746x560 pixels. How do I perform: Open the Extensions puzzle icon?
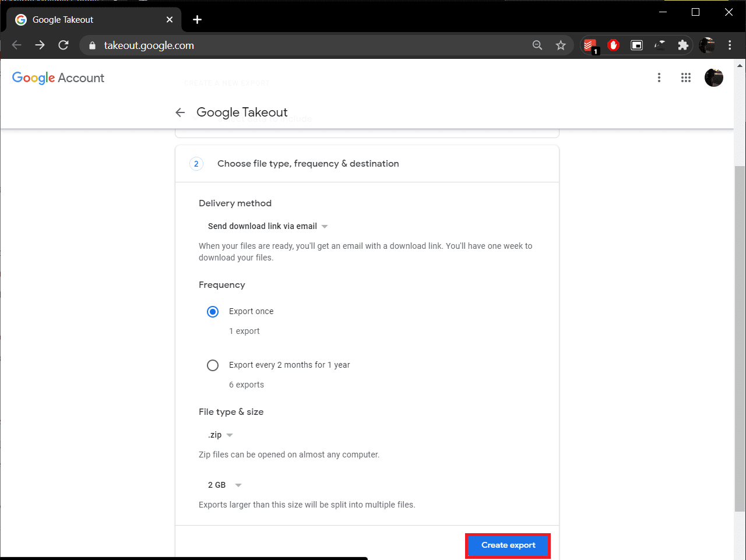[683, 45]
